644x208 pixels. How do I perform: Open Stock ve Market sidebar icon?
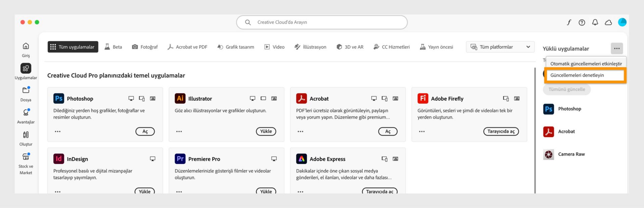(x=26, y=157)
